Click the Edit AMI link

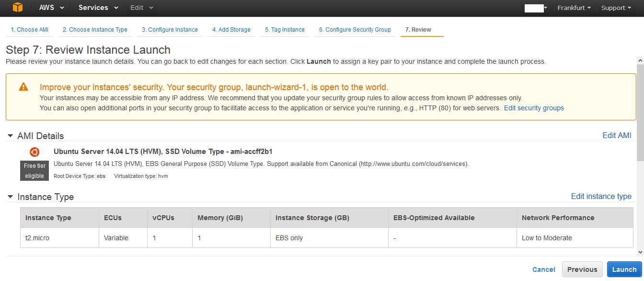coord(617,136)
